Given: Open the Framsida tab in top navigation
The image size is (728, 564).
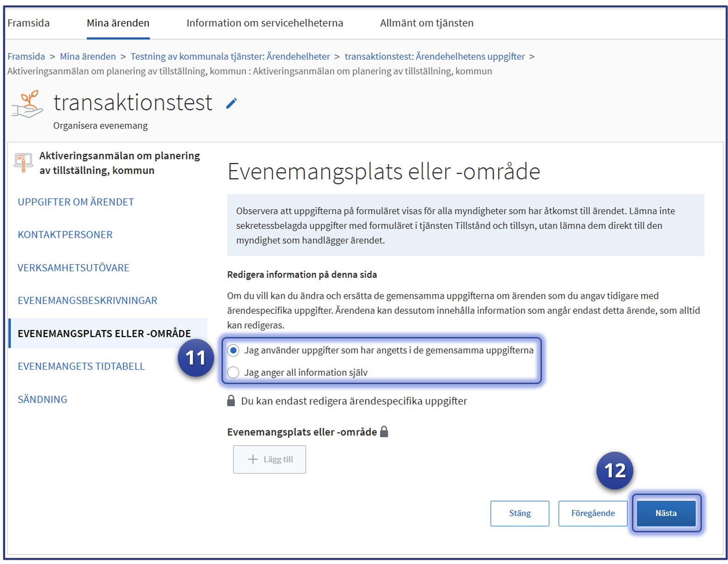Looking at the screenshot, I should click(x=28, y=23).
